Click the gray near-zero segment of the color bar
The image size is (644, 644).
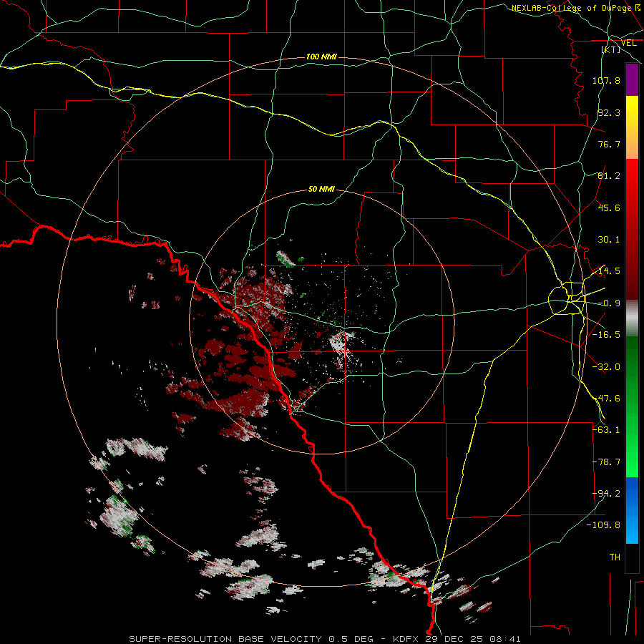[x=632, y=318]
